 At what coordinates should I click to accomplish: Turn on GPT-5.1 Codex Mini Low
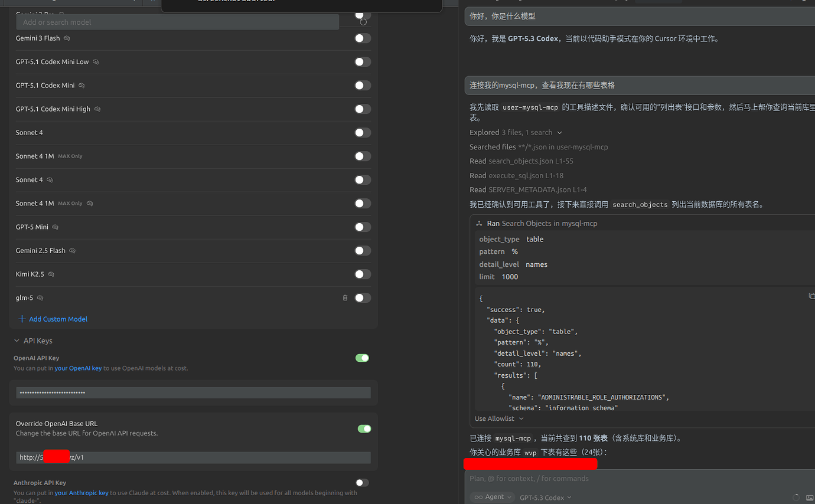pyautogui.click(x=363, y=62)
